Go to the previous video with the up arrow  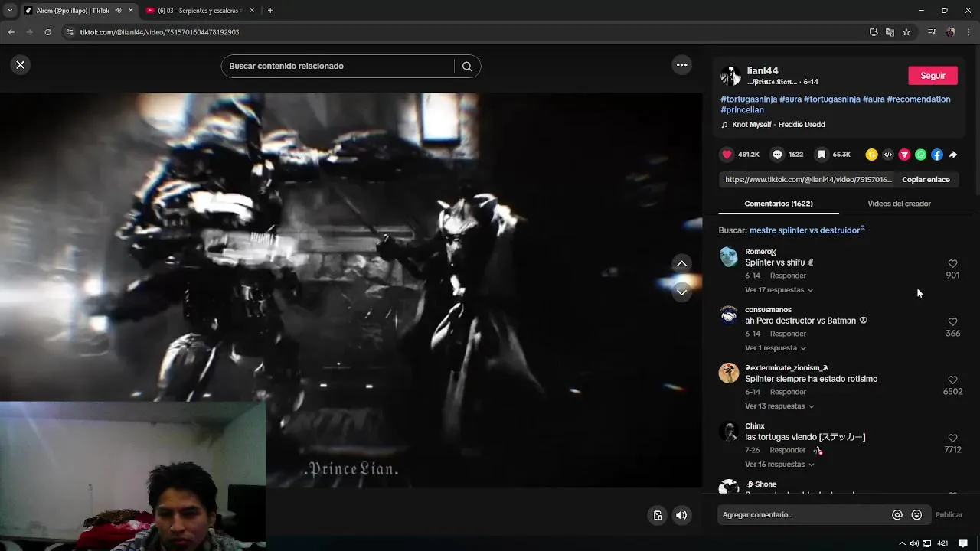tap(681, 263)
